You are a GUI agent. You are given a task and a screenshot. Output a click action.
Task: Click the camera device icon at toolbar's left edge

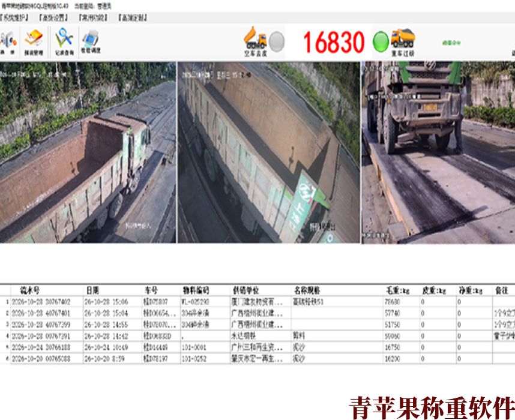click(8, 43)
